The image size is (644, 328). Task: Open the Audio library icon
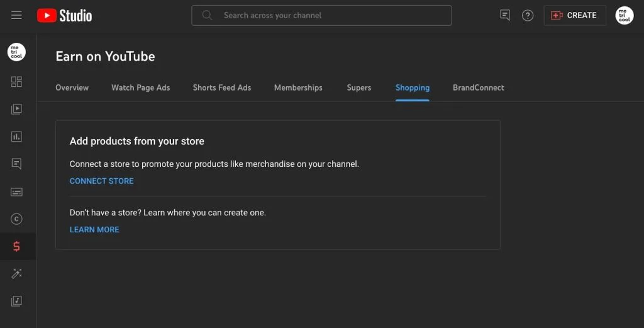point(16,301)
